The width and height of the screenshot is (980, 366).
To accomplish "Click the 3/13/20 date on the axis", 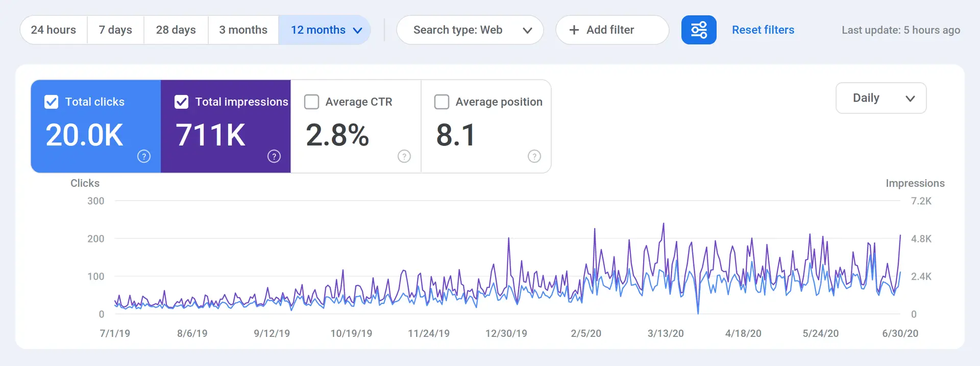I will 666,333.
